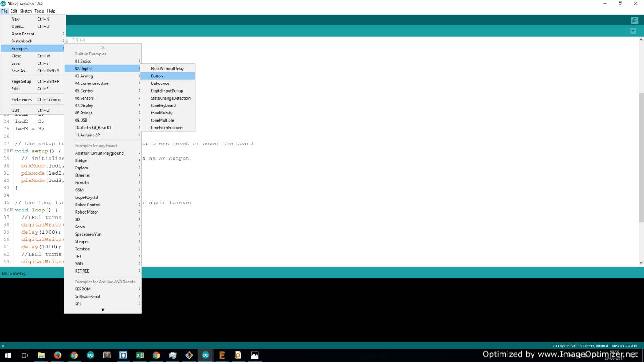Choose Save As... from File menu
The height and width of the screenshot is (362, 644).
coord(33,71)
